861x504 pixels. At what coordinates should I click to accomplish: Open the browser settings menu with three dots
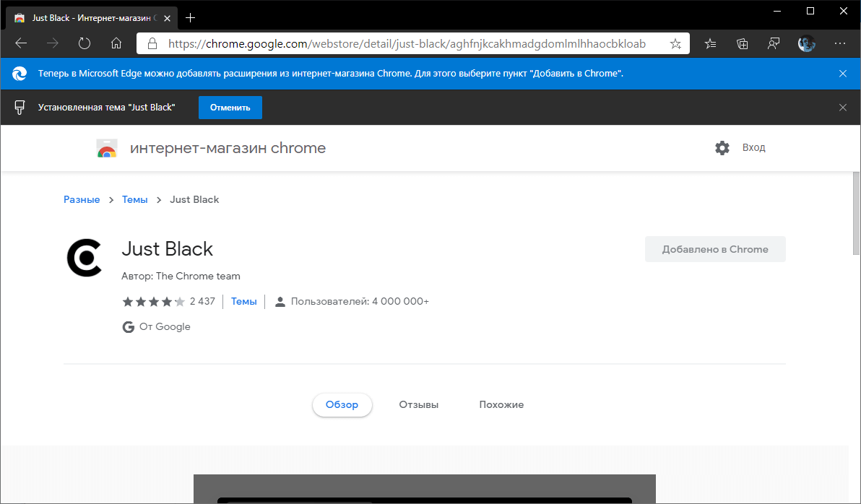pyautogui.click(x=840, y=43)
